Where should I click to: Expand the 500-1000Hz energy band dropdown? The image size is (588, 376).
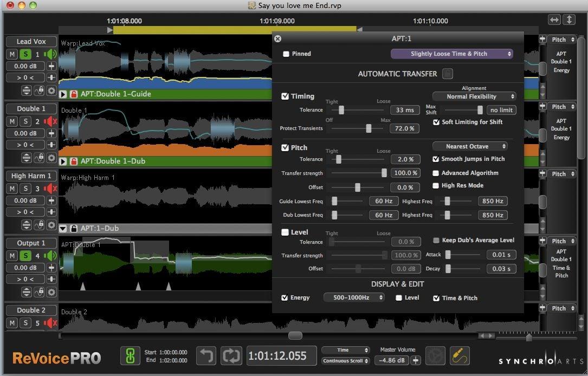tap(354, 297)
